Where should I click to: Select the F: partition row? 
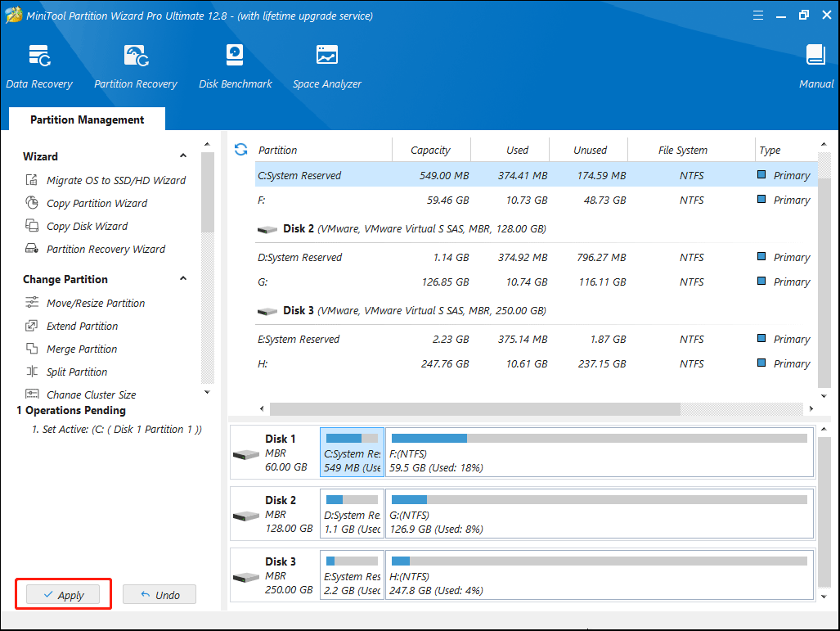click(537, 200)
